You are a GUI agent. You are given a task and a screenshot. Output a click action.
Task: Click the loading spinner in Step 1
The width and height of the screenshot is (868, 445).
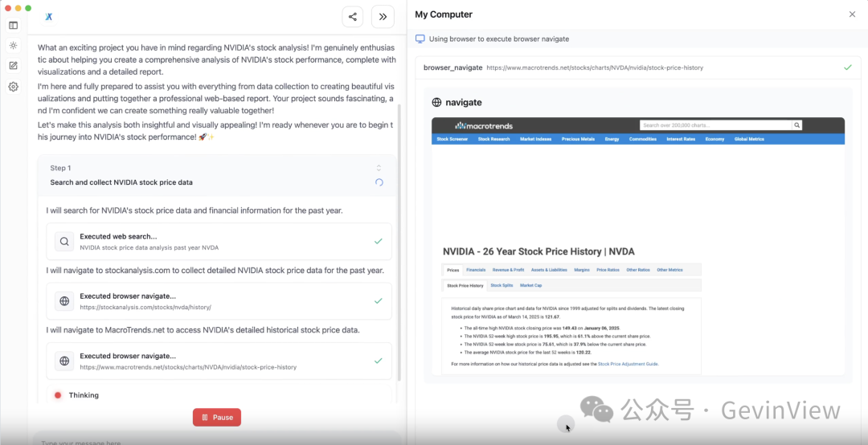click(x=379, y=182)
